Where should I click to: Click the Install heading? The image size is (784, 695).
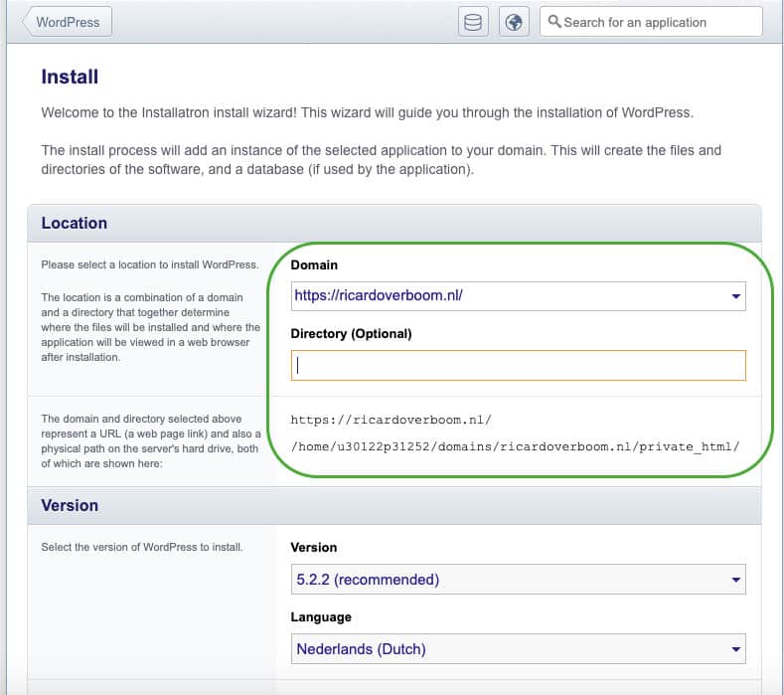[70, 77]
